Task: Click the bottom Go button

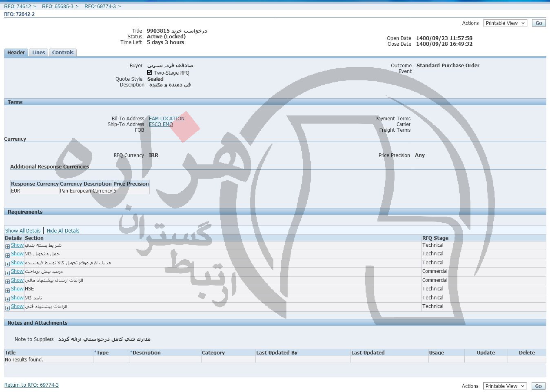Action: pyautogui.click(x=539, y=386)
